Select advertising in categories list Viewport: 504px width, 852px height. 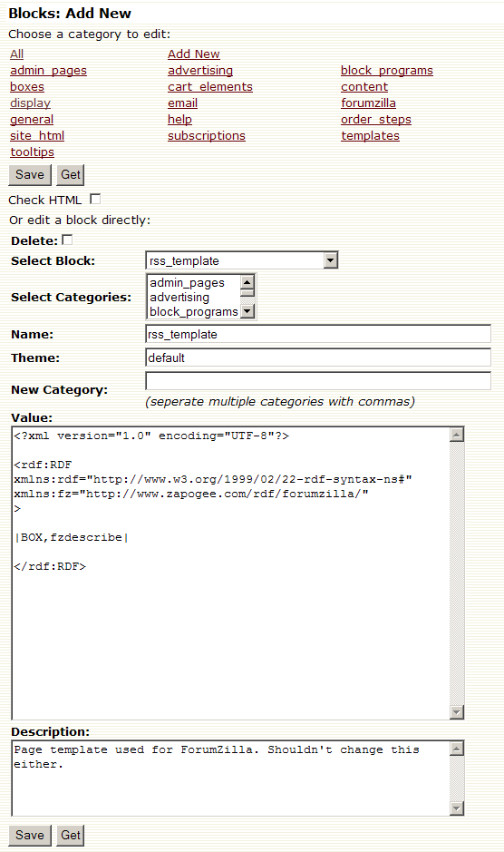pyautogui.click(x=193, y=298)
